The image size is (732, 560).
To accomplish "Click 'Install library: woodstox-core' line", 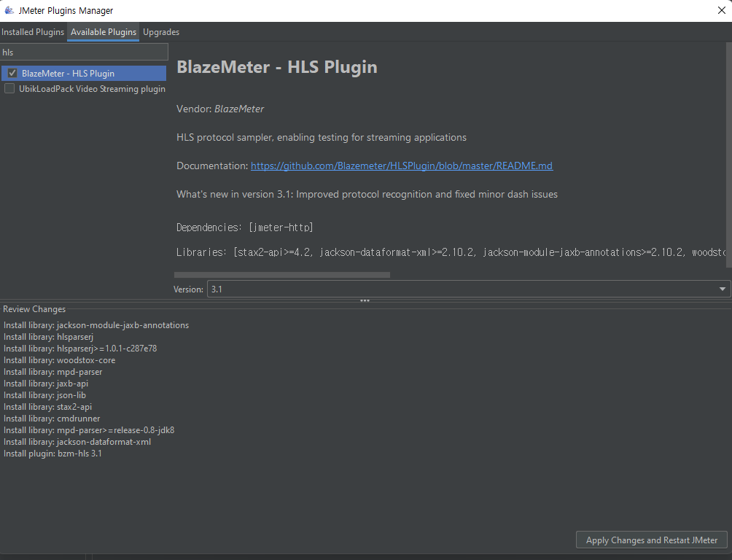I will (x=59, y=360).
